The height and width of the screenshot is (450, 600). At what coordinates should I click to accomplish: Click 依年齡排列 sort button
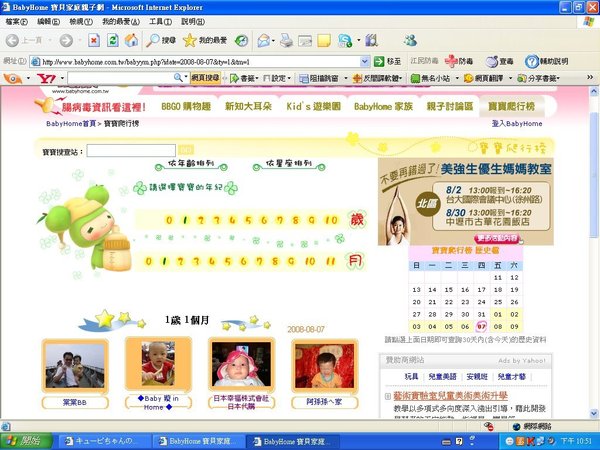click(191, 165)
